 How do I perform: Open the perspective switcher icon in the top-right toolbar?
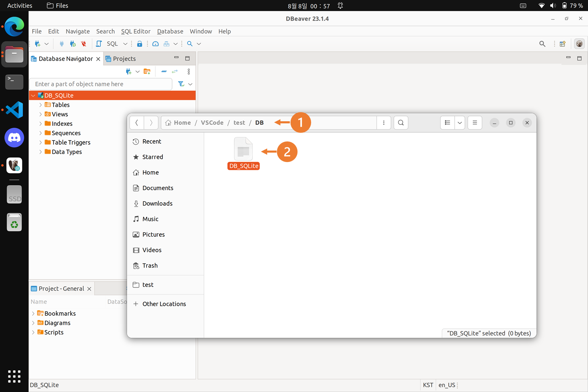pos(563,44)
